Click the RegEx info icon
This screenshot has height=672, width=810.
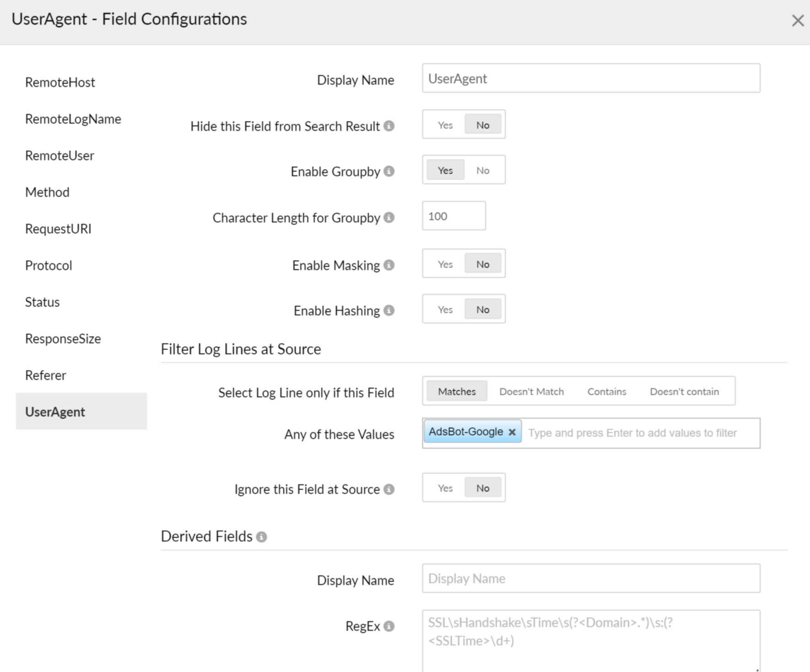point(389,625)
